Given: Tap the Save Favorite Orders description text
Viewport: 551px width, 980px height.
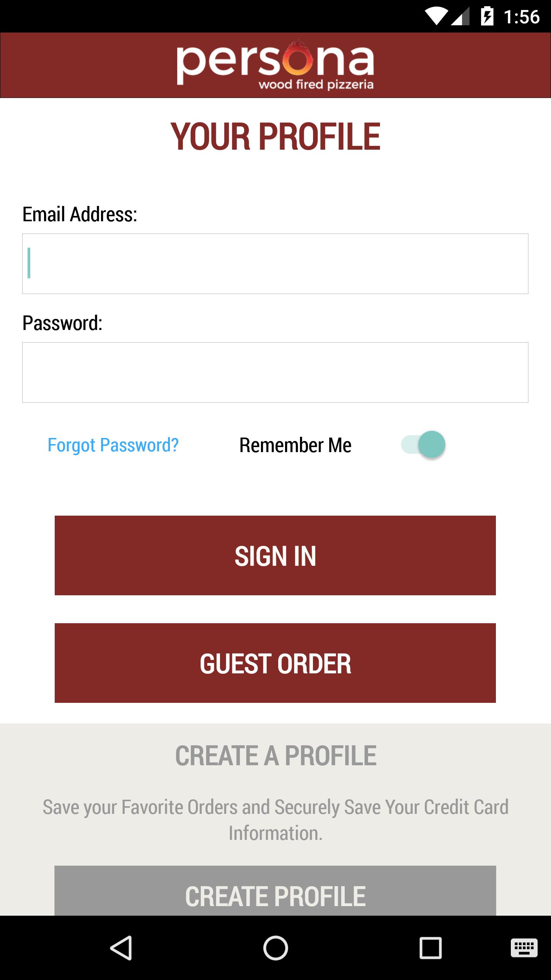Looking at the screenshot, I should (x=275, y=820).
